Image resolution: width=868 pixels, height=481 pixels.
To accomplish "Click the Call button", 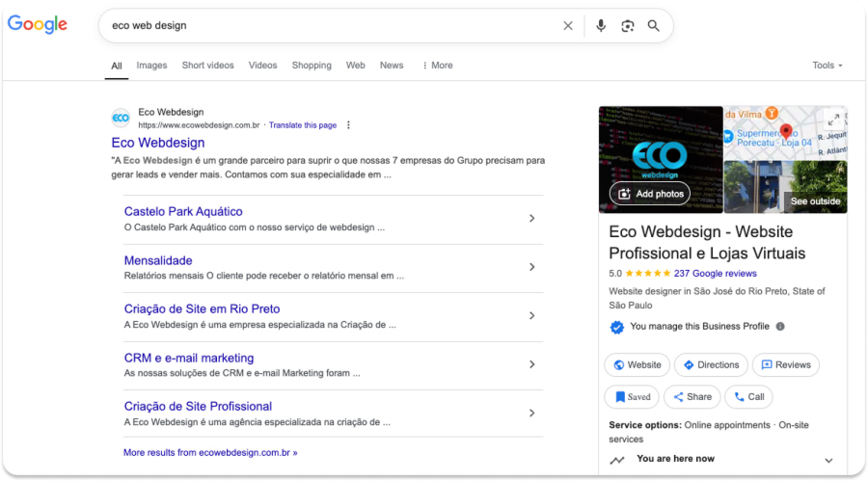I will (748, 397).
